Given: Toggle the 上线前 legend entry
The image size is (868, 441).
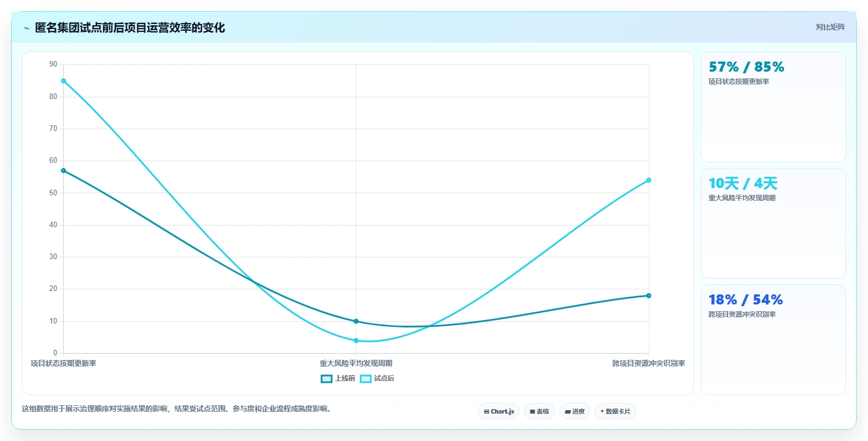Looking at the screenshot, I should click(x=338, y=378).
